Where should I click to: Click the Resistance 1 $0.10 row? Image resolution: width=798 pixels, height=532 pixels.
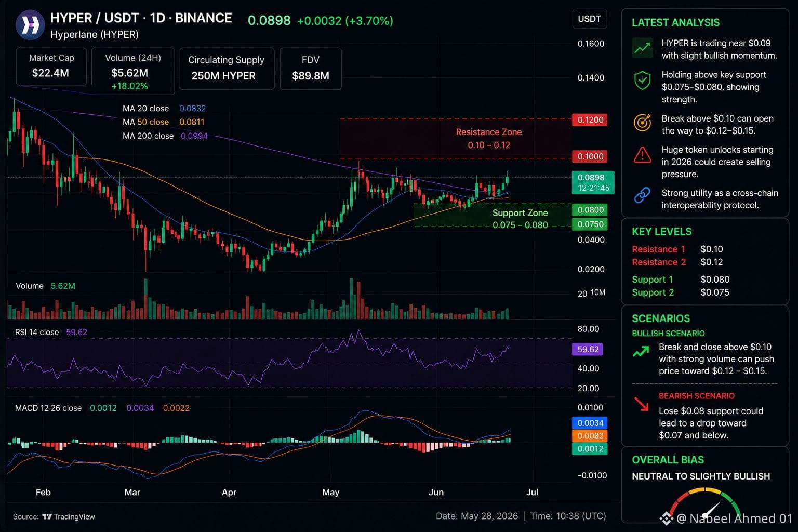pyautogui.click(x=677, y=249)
